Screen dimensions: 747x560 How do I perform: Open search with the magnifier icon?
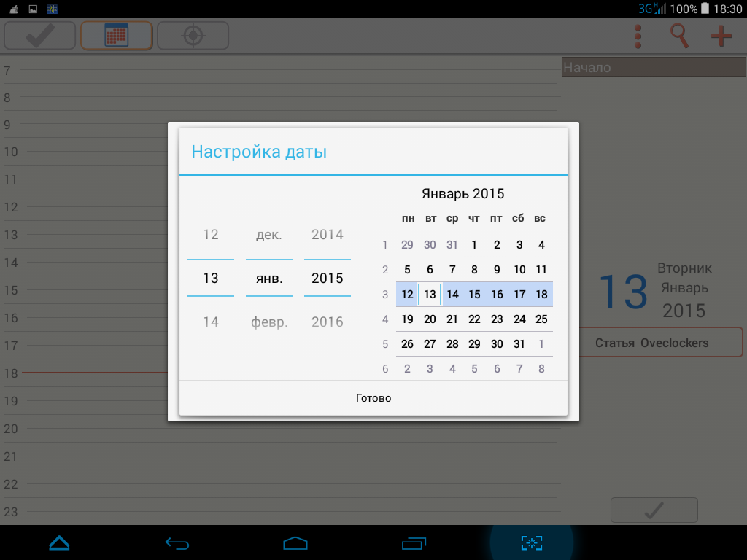tap(679, 36)
